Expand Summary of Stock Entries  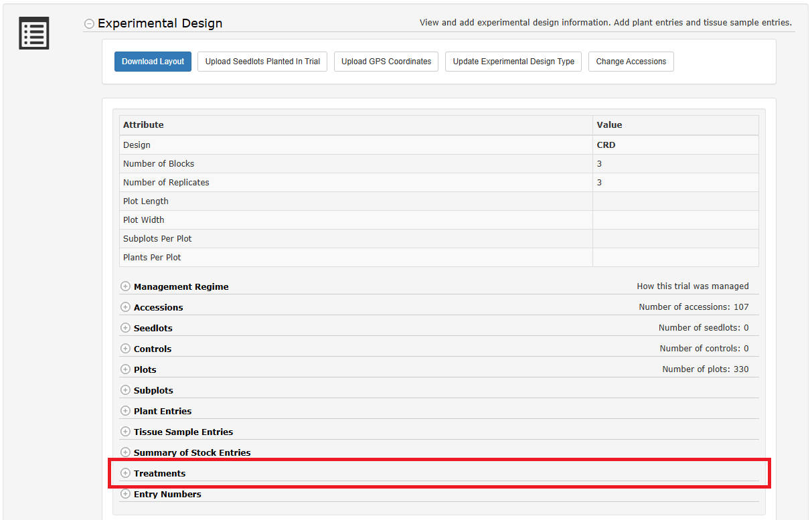point(125,452)
